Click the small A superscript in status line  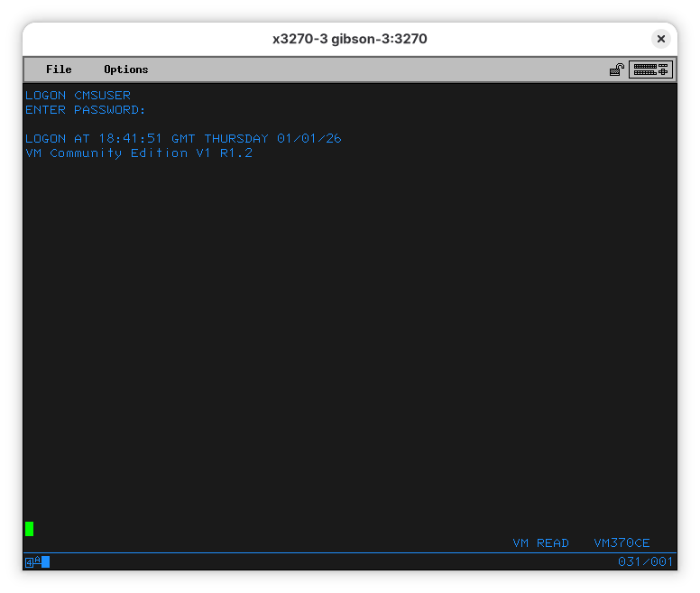pos(37,561)
